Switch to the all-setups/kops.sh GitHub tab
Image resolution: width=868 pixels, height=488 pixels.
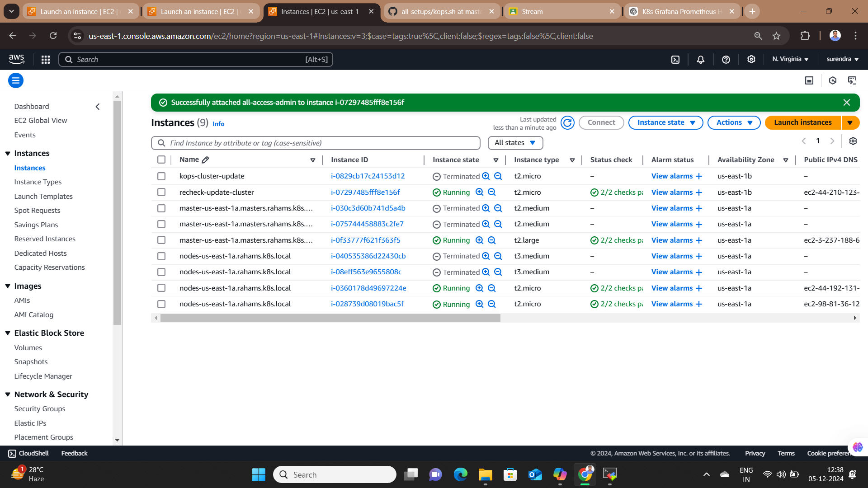coord(441,11)
